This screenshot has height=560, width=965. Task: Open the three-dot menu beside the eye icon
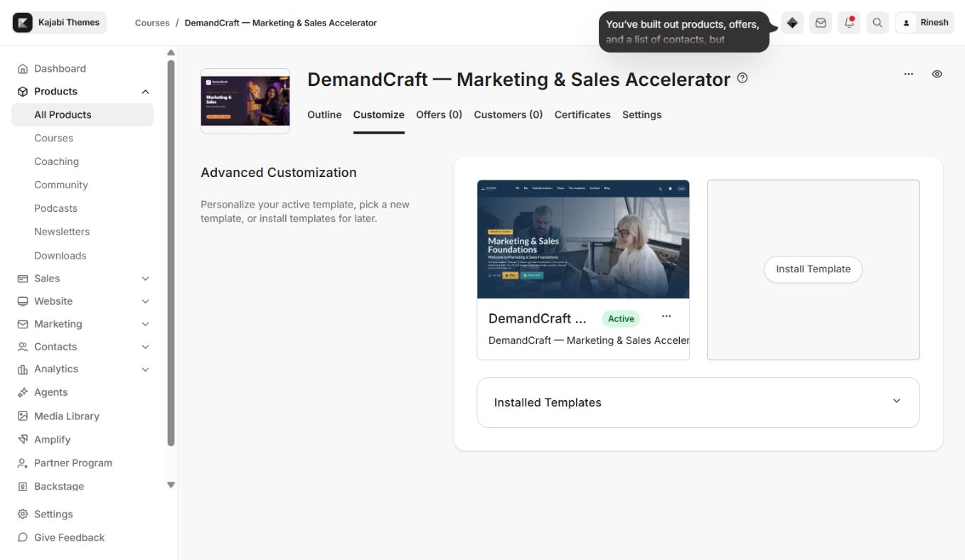909,74
